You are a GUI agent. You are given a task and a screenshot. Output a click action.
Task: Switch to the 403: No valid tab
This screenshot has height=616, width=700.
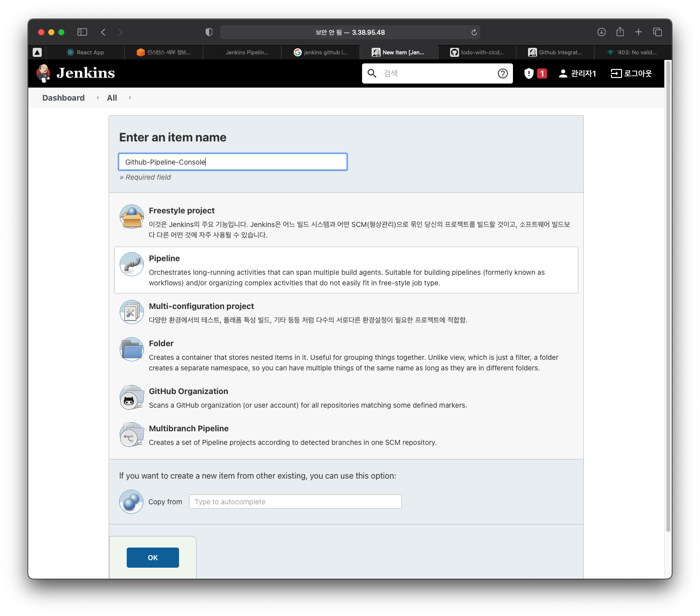coord(633,52)
